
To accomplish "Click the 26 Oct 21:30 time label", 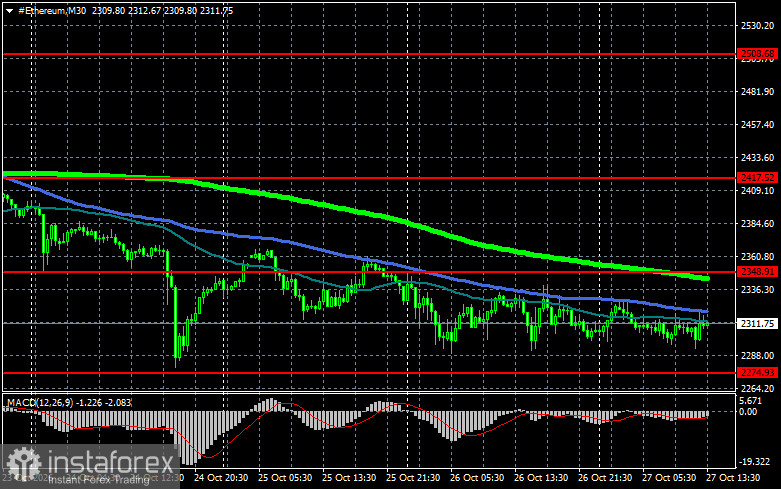I will pos(605,478).
